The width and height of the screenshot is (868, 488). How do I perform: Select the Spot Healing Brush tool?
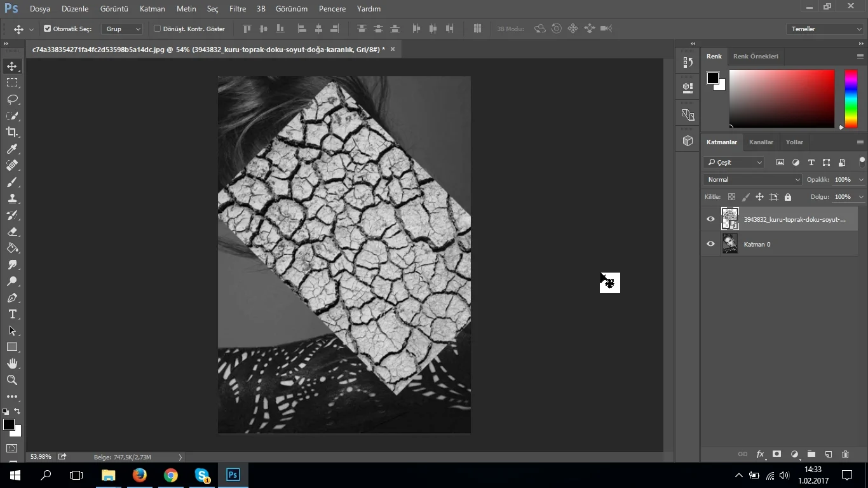(x=12, y=165)
